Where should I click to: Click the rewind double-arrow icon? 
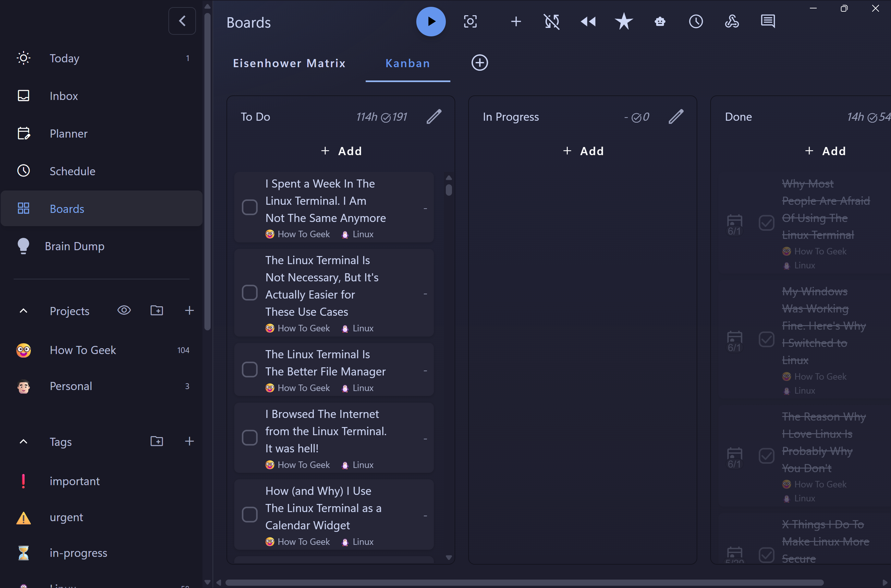coord(588,21)
